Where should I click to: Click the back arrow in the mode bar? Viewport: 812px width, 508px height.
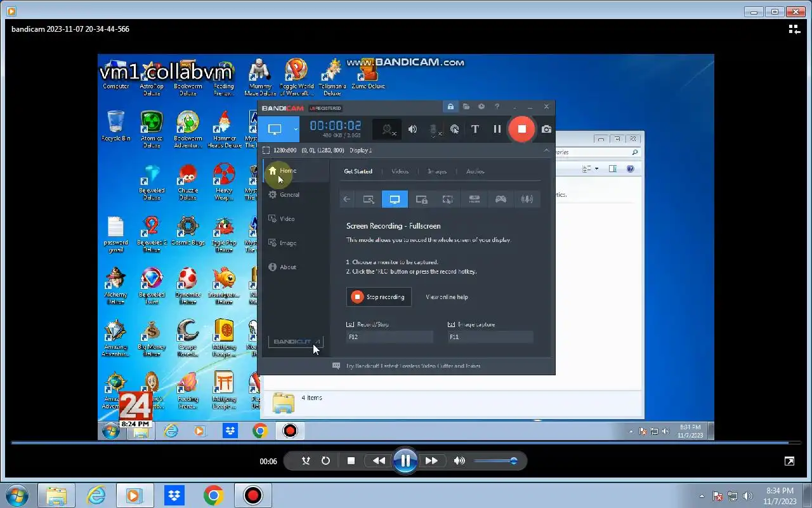346,199
